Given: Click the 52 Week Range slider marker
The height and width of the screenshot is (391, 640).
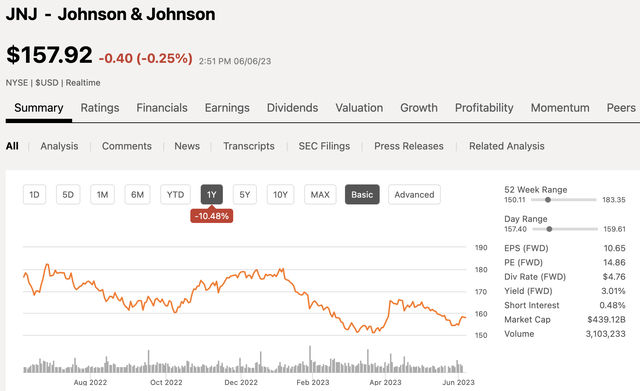Looking at the screenshot, I should pos(548,200).
